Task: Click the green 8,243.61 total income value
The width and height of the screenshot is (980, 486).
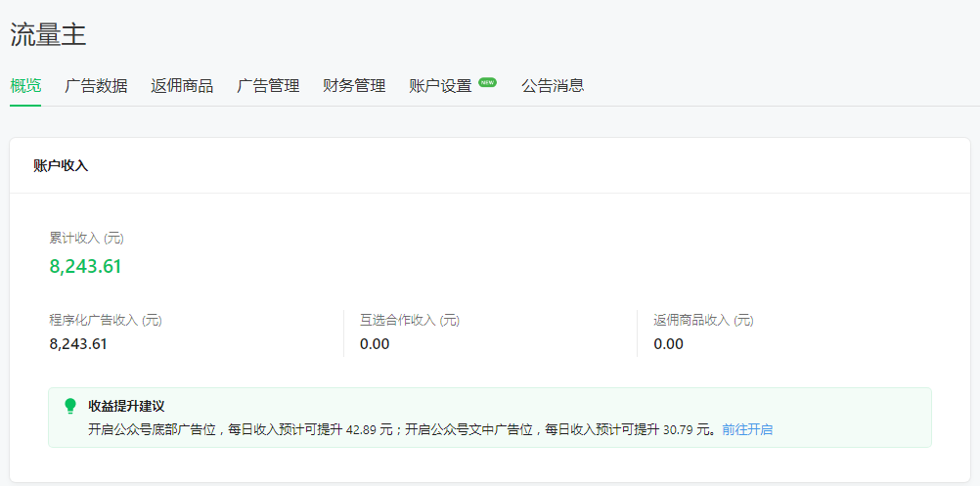Action: [x=86, y=267]
